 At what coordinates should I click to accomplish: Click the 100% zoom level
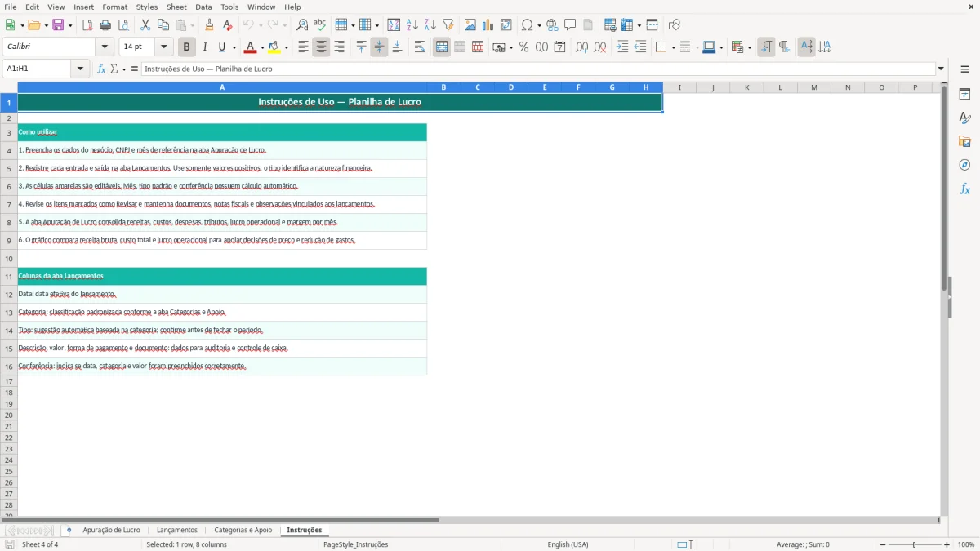[966, 544]
